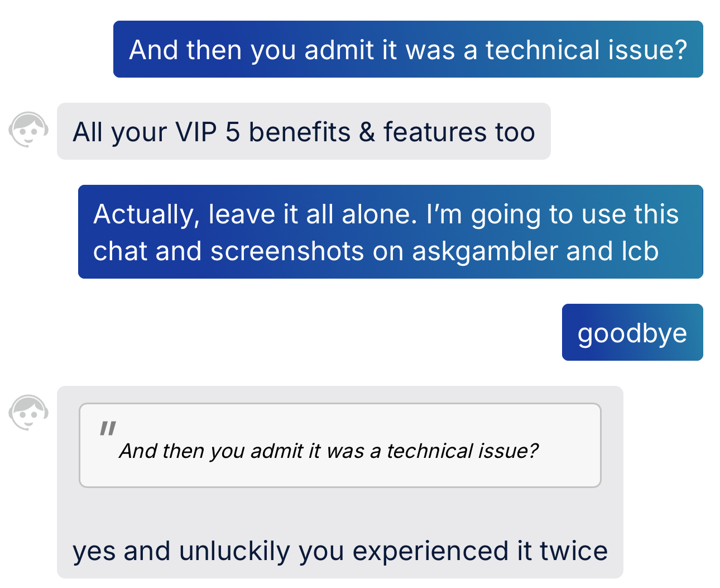Select the 'Actually, leave it all alone' bubble
The image size is (720, 588).
click(390, 232)
